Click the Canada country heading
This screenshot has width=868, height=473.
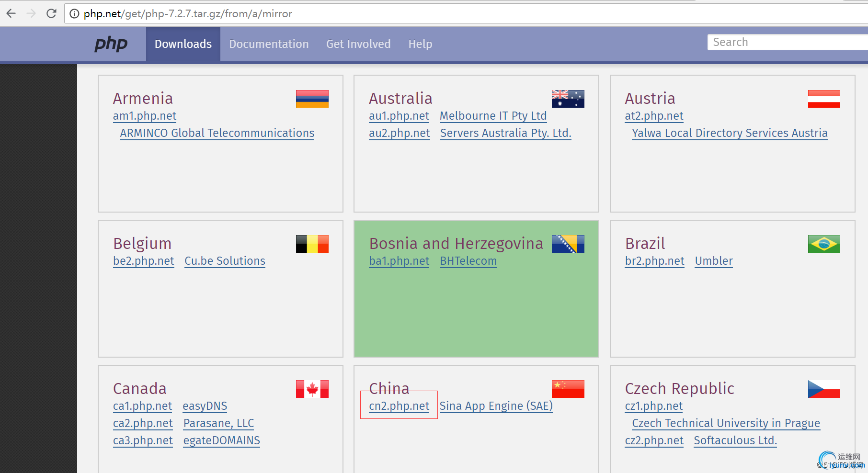tap(140, 388)
